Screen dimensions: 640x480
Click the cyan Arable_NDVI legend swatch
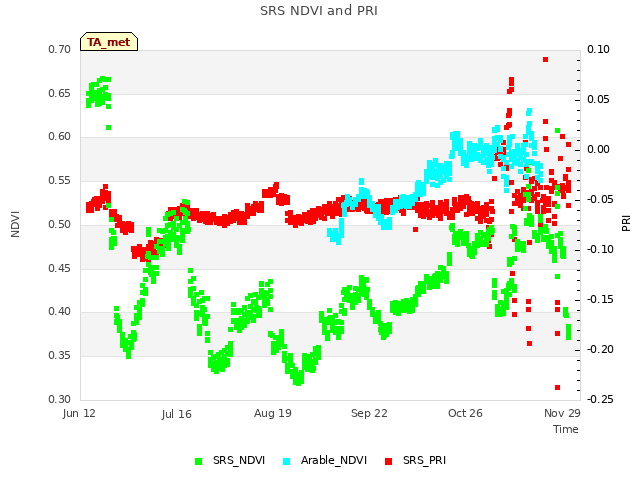(x=287, y=461)
